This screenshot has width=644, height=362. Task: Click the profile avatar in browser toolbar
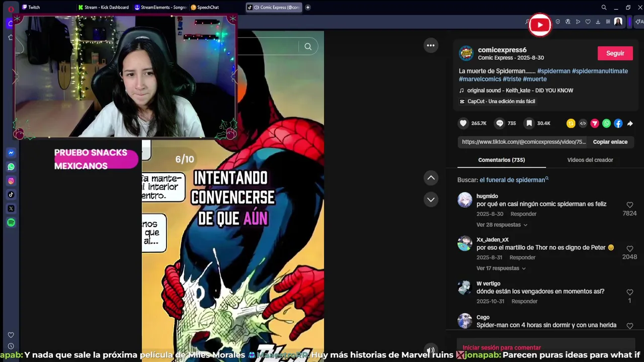618,22
